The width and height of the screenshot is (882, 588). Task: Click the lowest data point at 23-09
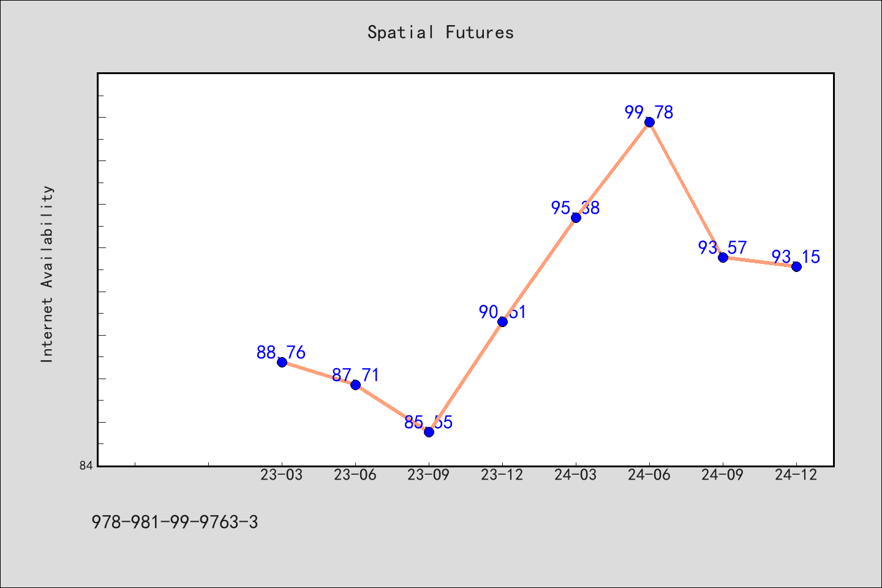pyautogui.click(x=429, y=432)
